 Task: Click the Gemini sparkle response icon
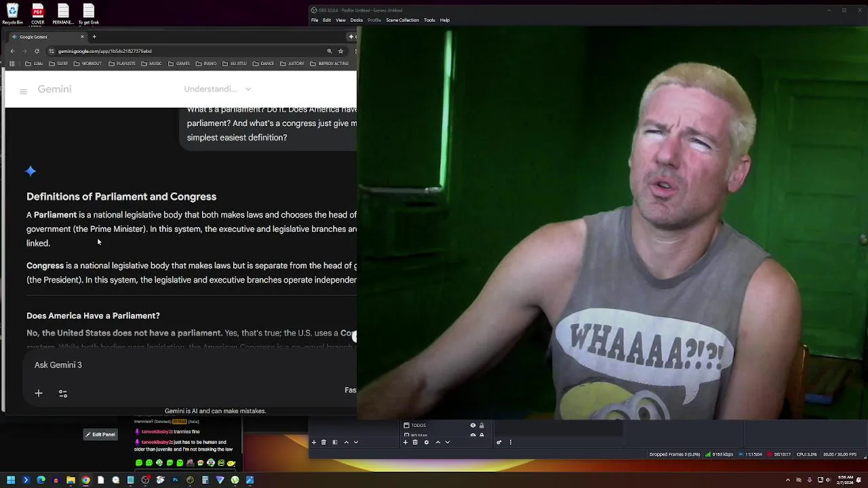(x=31, y=171)
